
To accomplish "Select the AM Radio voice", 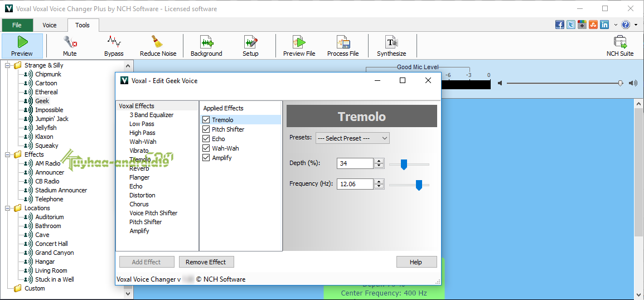I will pos(47,163).
